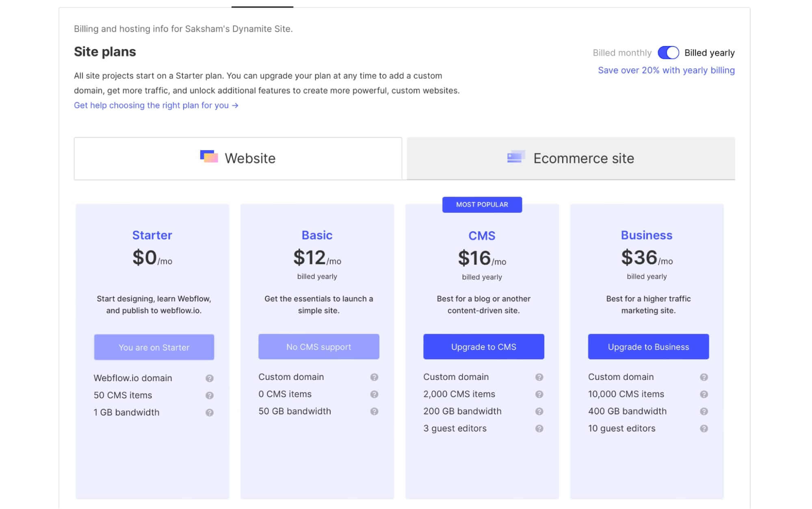Click 1 GB bandwidth text
Screen dimensions: 812x509
pos(126,412)
